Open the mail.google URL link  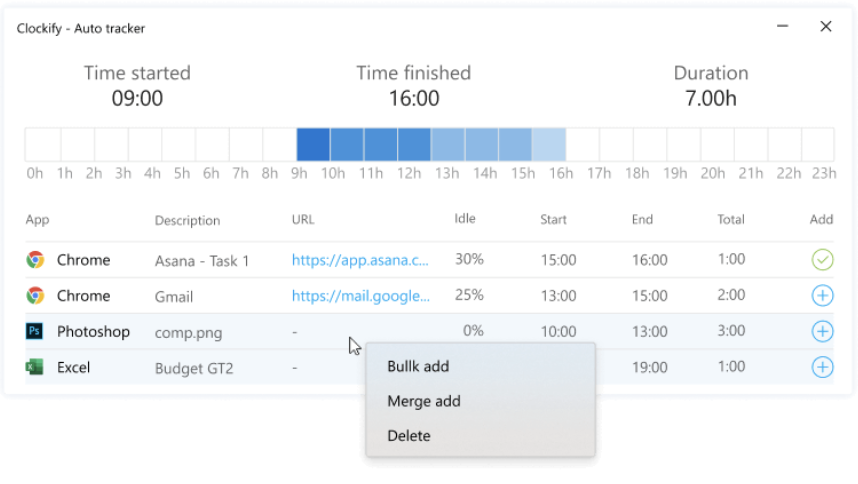tap(360, 296)
